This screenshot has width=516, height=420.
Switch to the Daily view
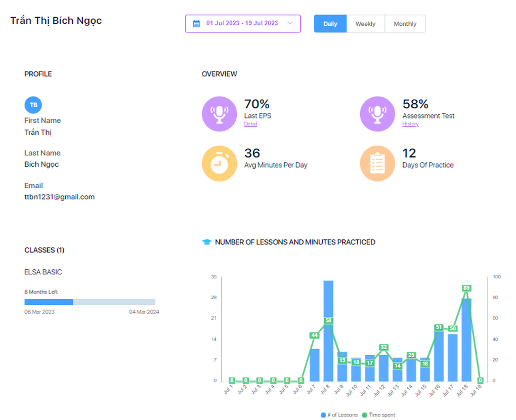[330, 24]
